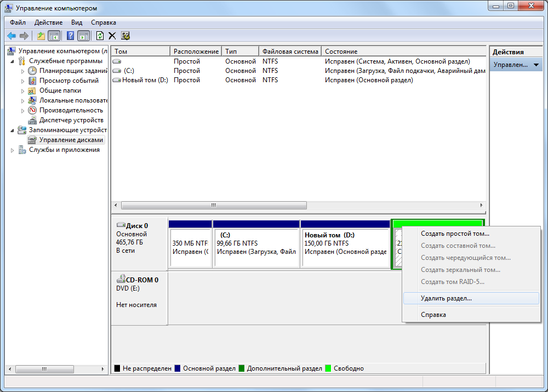Click the blue Help question mark icon

point(70,36)
